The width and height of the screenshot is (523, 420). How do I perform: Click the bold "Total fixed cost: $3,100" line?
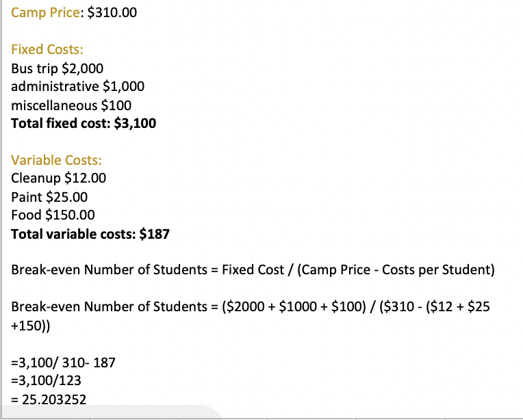point(84,124)
